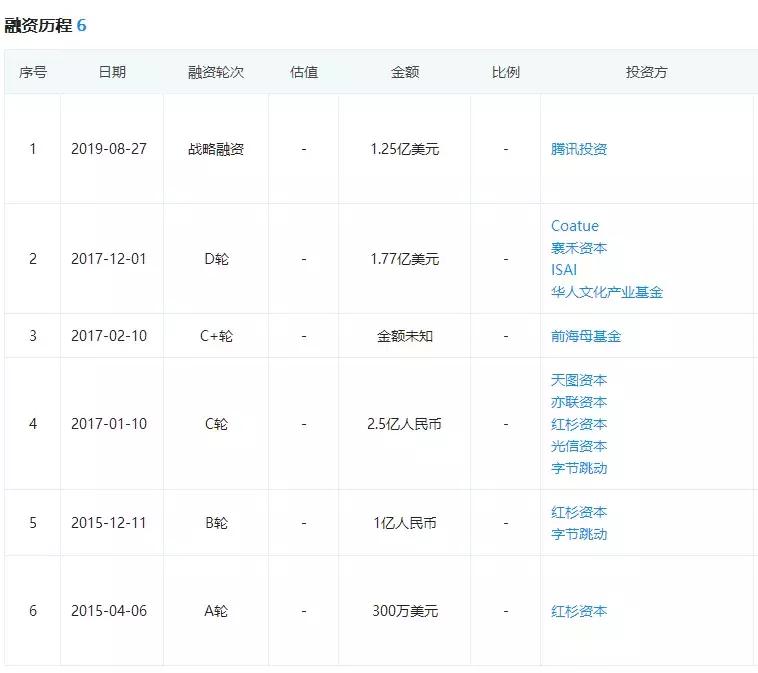This screenshot has height=673, width=758.
Task: Open 字节跳动 link in the C轮 row
Action: point(579,468)
